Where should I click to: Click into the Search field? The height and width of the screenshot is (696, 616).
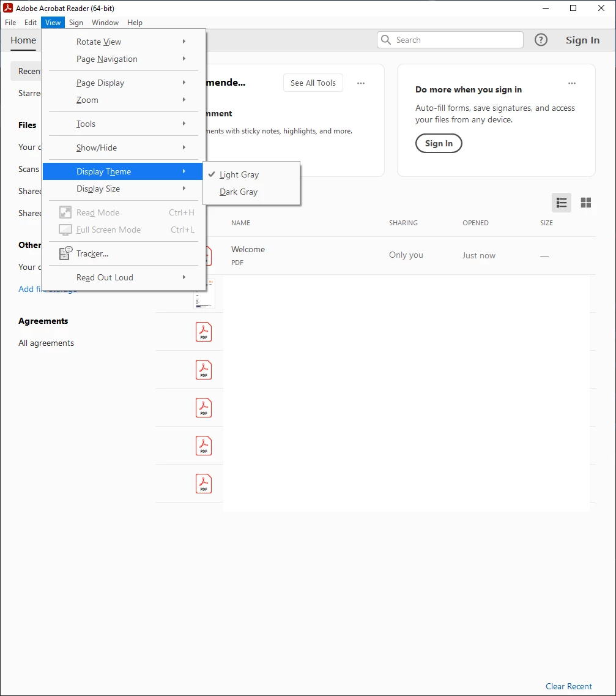click(450, 40)
